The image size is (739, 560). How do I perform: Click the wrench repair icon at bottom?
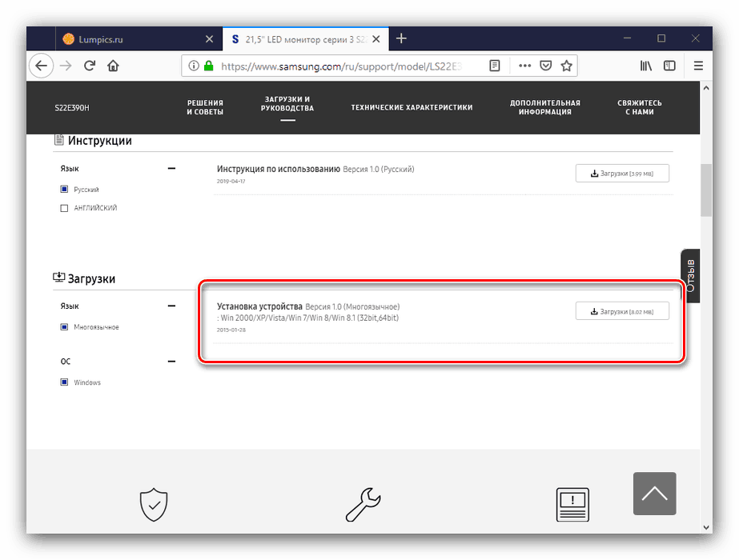363,505
